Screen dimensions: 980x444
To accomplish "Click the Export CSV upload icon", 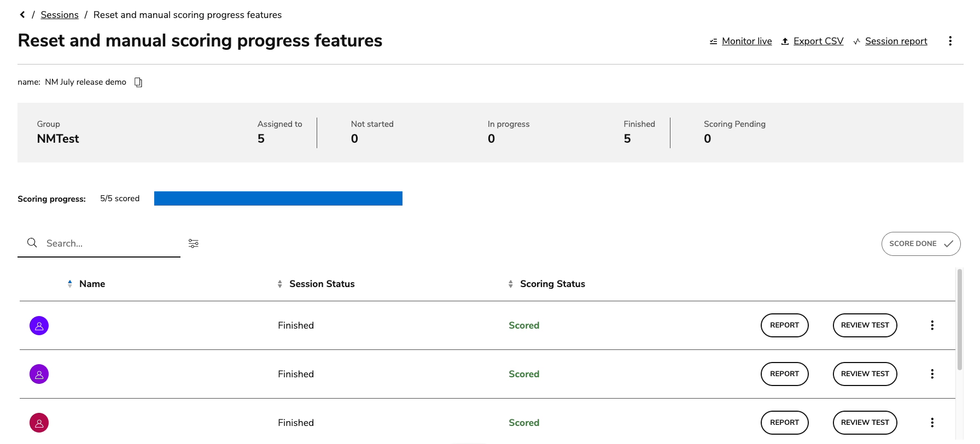I will [786, 41].
